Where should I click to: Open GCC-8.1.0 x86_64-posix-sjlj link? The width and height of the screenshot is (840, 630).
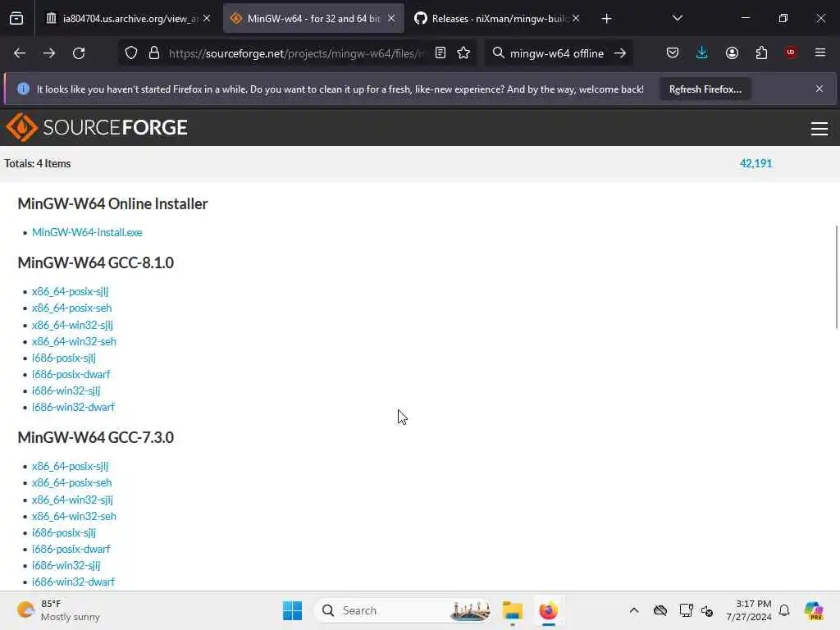71,291
